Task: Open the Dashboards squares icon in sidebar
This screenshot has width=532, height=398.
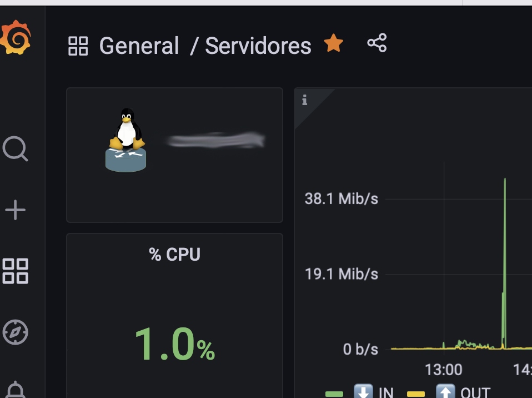Action: coord(15,271)
